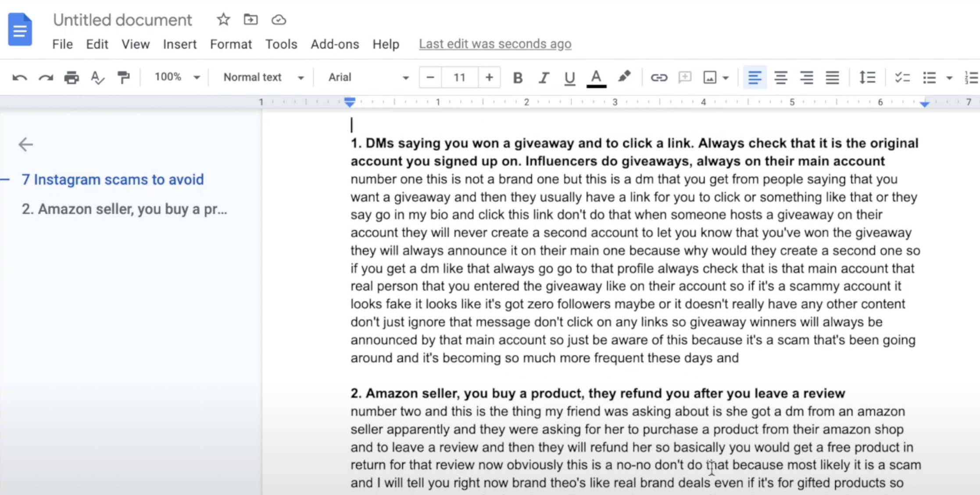The height and width of the screenshot is (495, 980).
Task: Close the document outline panel
Action: point(25,144)
